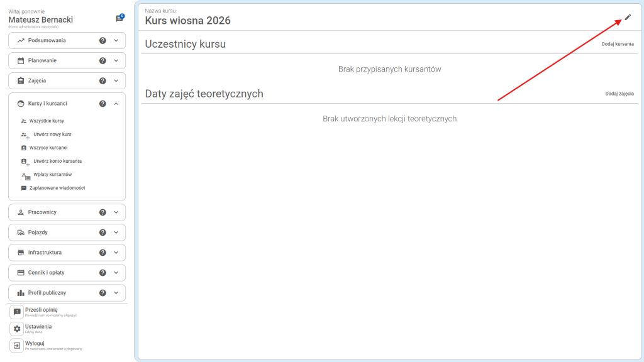The image size is (644, 362).
Task: Expand the Profil publiczny section
Action: click(116, 293)
